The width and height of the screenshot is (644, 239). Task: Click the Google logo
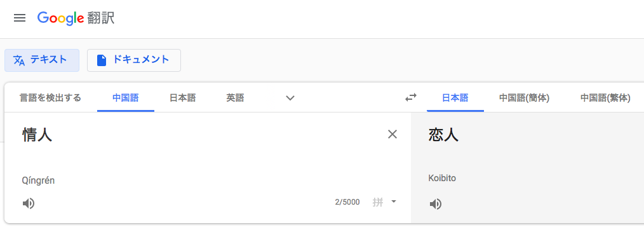(61, 18)
